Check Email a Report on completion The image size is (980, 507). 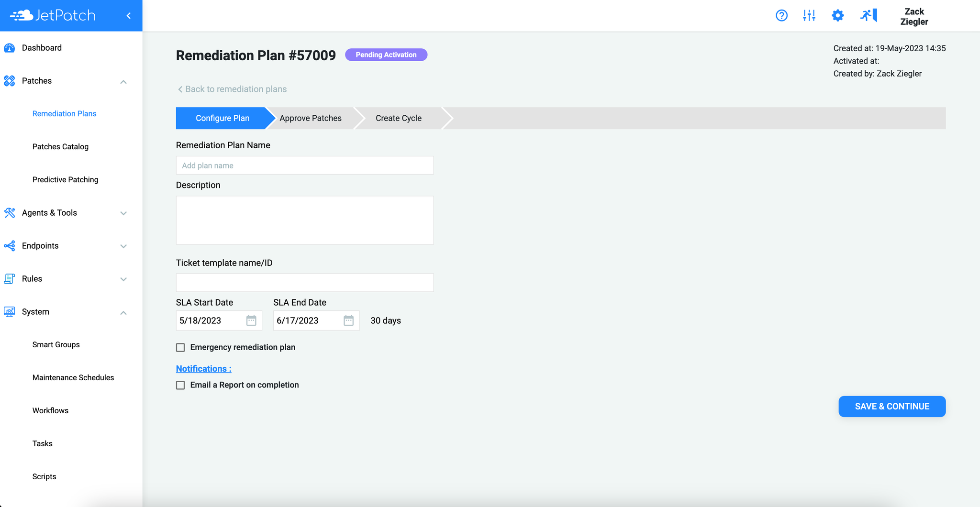(180, 385)
